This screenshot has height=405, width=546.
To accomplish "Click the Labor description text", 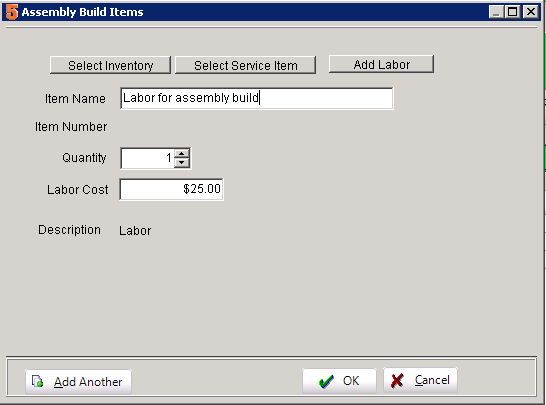I will click(x=135, y=231).
